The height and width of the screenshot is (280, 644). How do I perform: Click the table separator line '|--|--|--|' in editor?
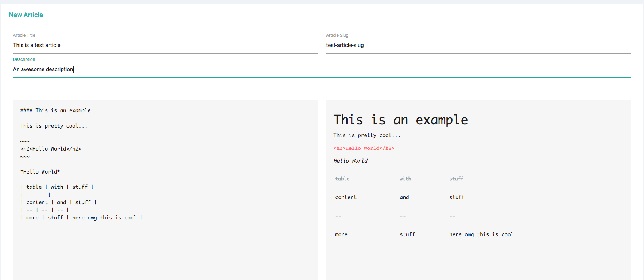(x=35, y=195)
